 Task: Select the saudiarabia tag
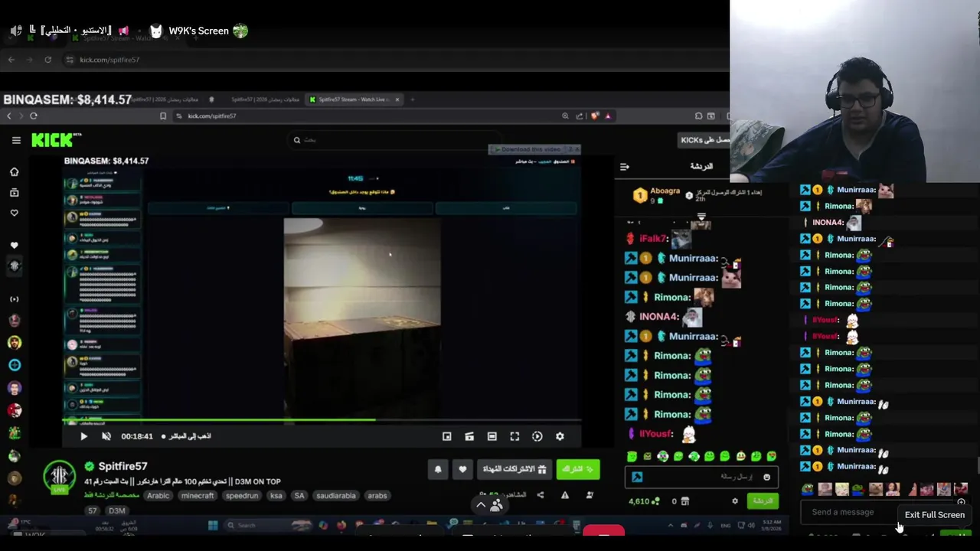[x=335, y=495]
